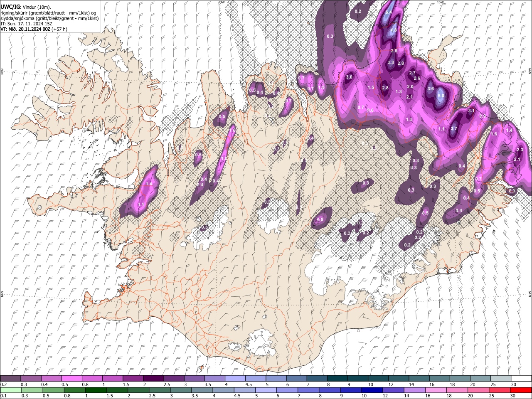Click the 3.6 precipitation value on map

[431, 89]
